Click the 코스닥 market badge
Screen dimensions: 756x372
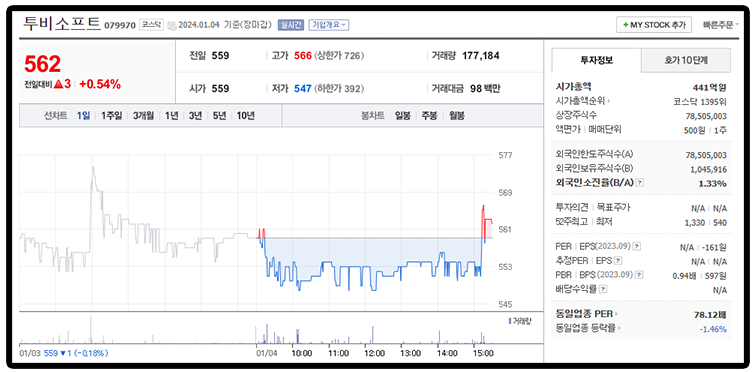click(x=151, y=25)
